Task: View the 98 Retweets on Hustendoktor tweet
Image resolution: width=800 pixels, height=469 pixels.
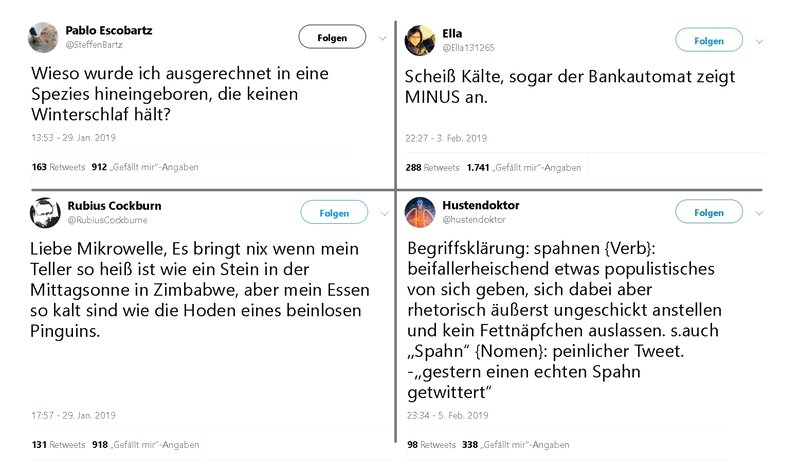Action: coord(431,445)
